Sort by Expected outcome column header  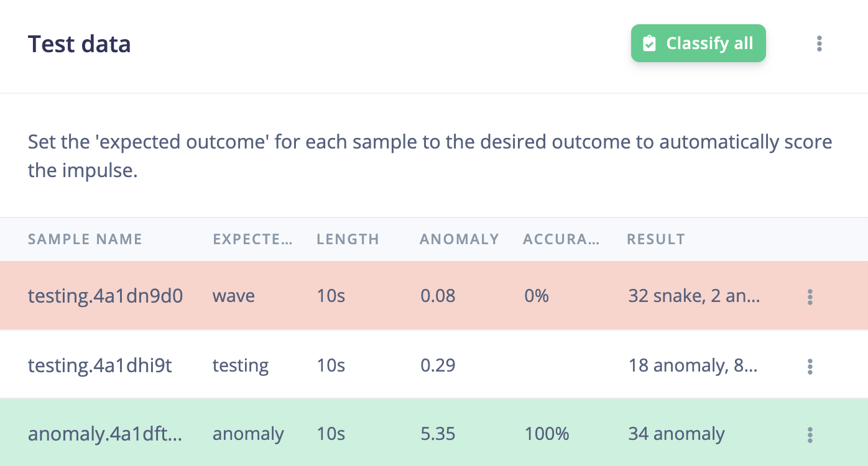252,239
